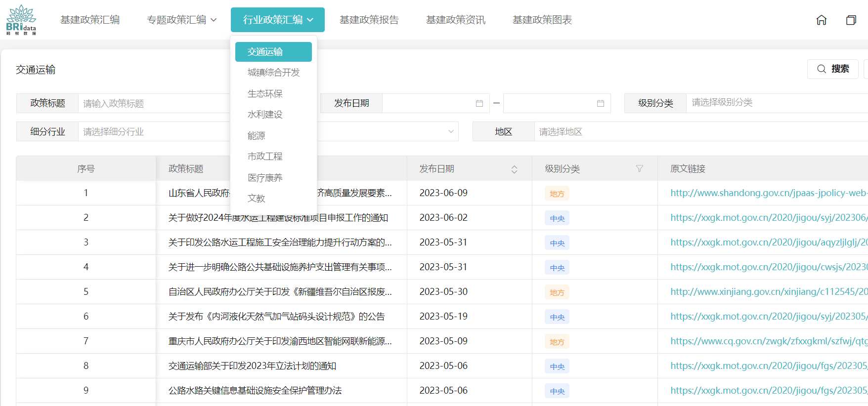The width and height of the screenshot is (868, 406).
Task: Click 中央 tag in row 2
Action: pos(557,218)
